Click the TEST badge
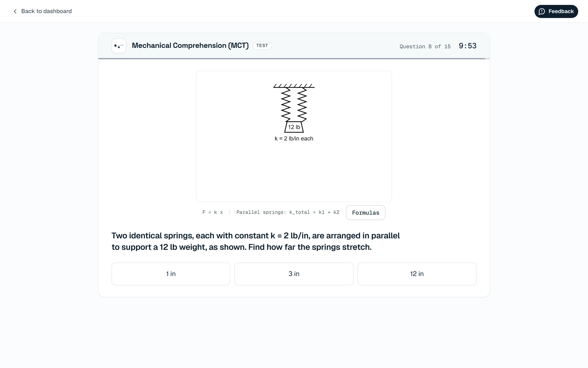The height and width of the screenshot is (368, 588). (262, 46)
